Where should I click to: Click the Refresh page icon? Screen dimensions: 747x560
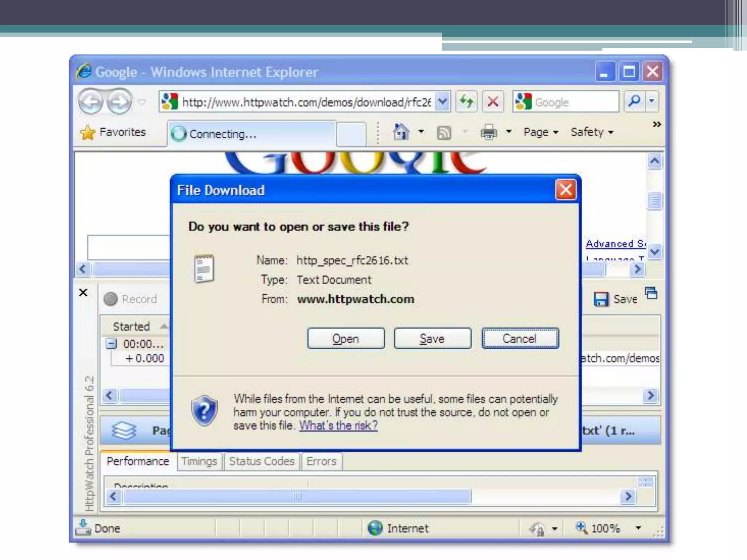point(467,102)
